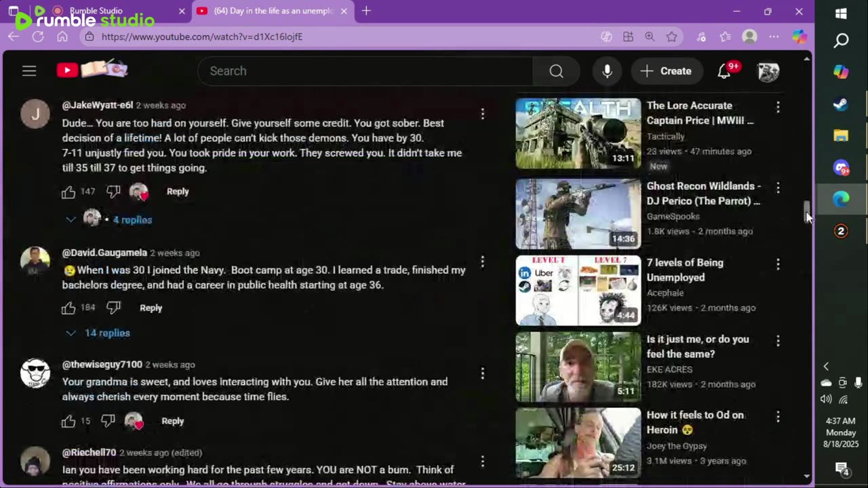Open options for Ghost Recon Wildlands video
The width and height of the screenshot is (868, 488).
pos(778,187)
